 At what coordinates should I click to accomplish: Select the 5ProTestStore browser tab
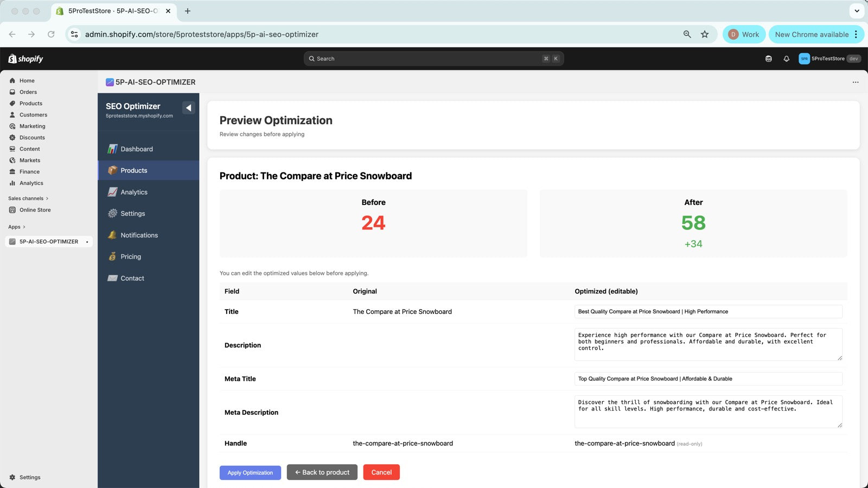(x=114, y=11)
